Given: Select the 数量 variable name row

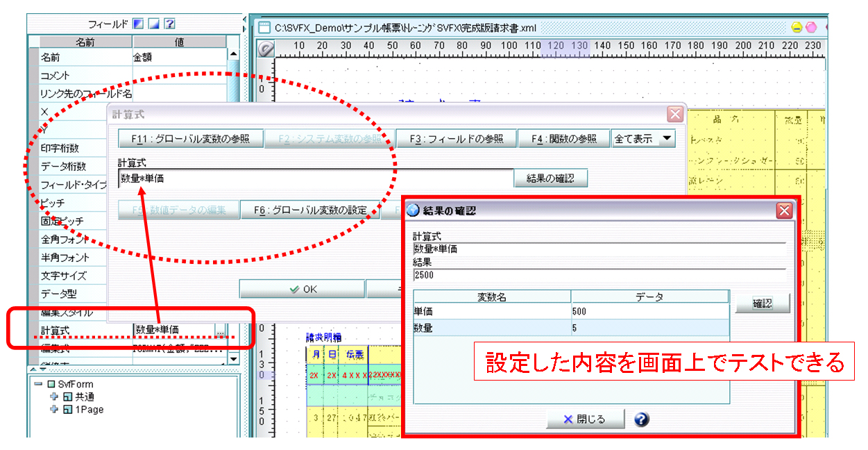Looking at the screenshot, I should click(492, 328).
